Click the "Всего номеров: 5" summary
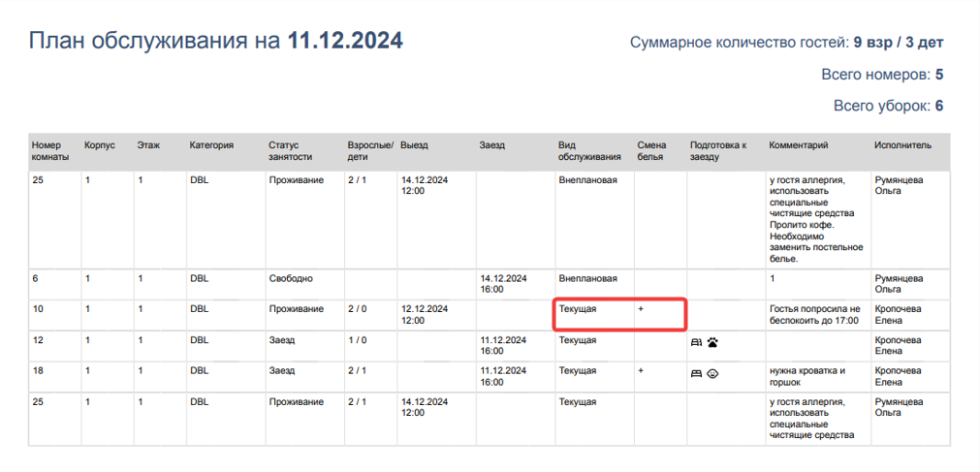This screenshot has height=472, width=980. pyautogui.click(x=882, y=75)
